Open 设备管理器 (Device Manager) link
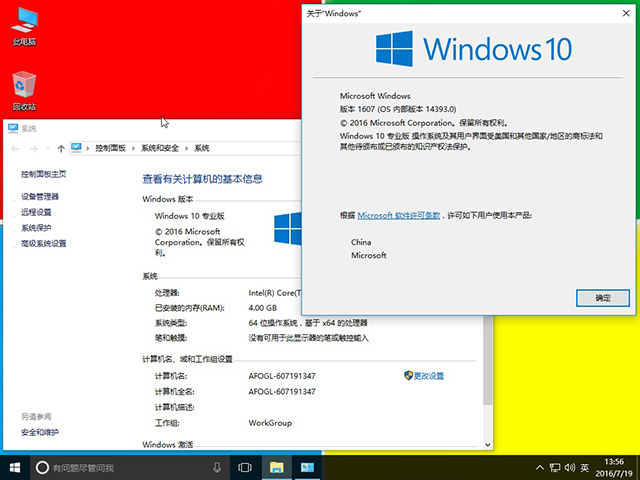This screenshot has width=640, height=480. point(40,197)
